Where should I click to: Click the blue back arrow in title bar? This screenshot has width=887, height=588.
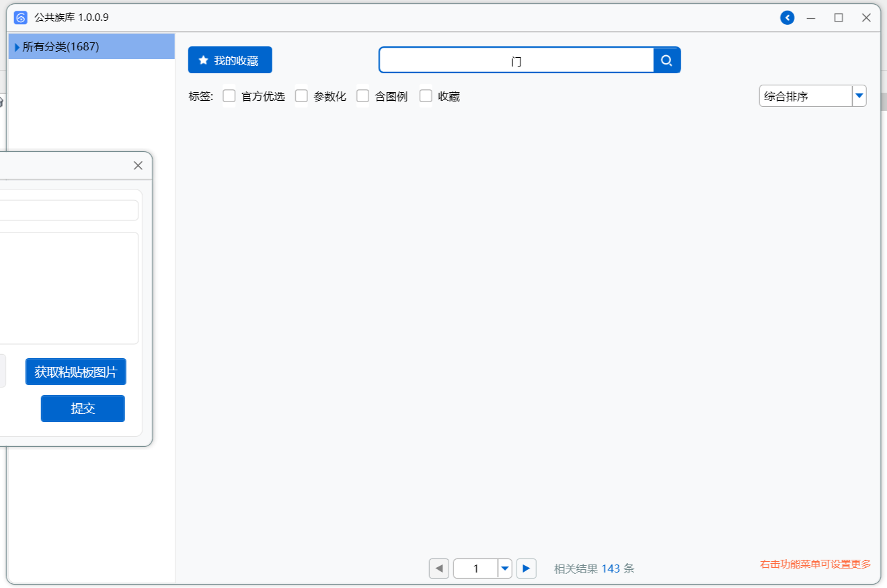pyautogui.click(x=787, y=18)
